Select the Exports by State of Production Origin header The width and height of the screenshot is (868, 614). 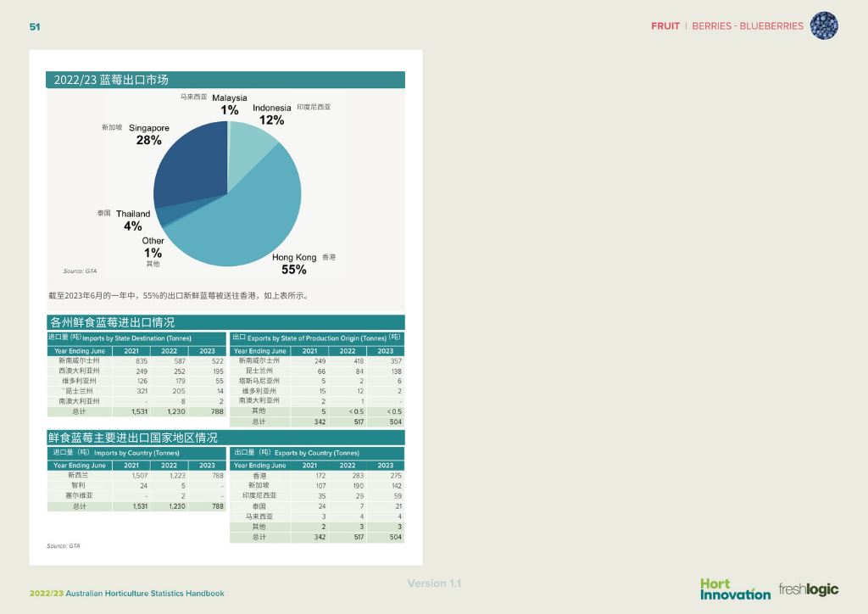click(x=317, y=338)
